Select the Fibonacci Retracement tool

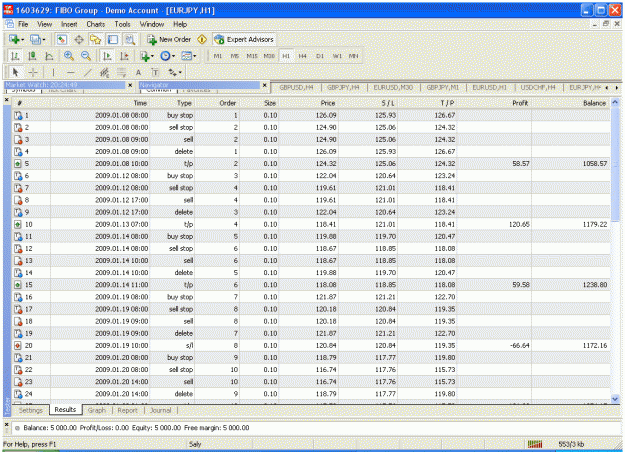tap(122, 73)
